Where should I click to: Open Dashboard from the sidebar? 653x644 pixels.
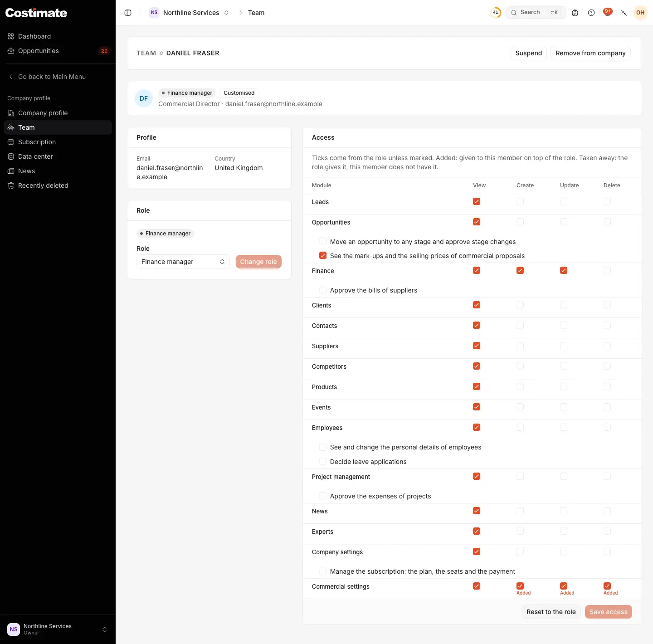58,36
